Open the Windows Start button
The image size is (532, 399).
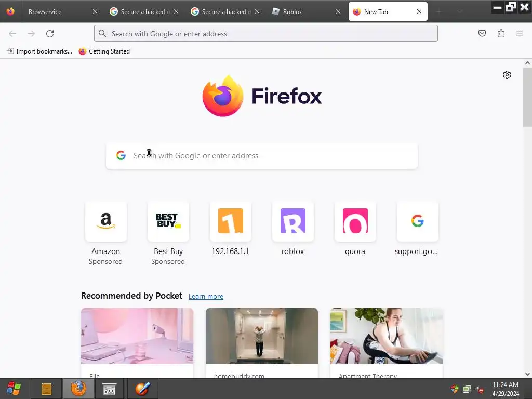tap(14, 389)
